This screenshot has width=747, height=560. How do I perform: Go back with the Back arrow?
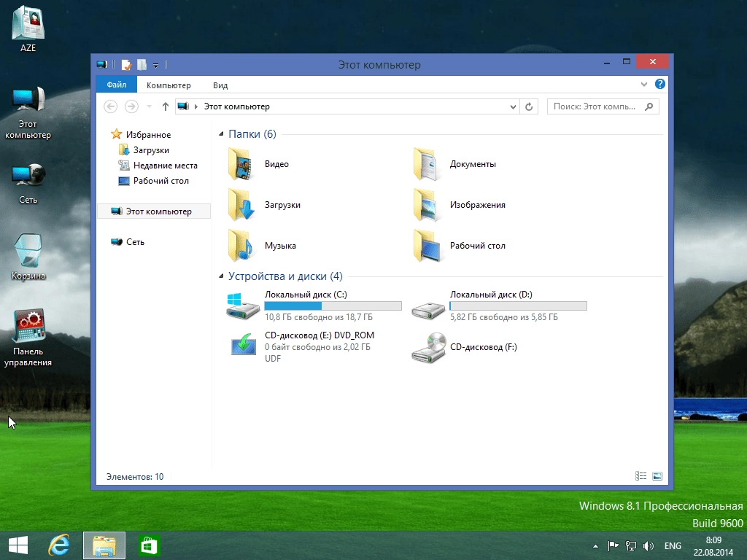[x=111, y=106]
